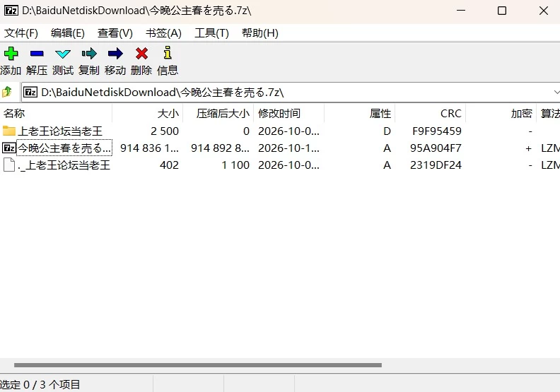Maximize the 7-Zip window
The height and width of the screenshot is (392, 560).
pyautogui.click(x=502, y=11)
